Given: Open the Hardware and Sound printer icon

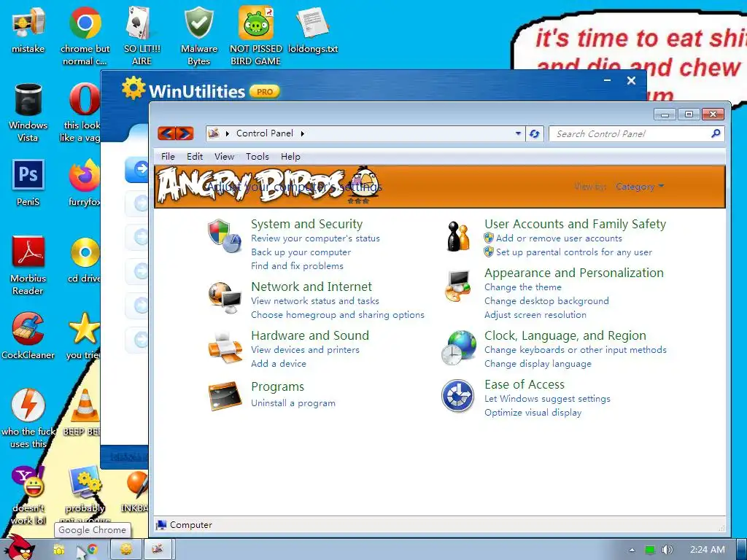Looking at the screenshot, I should [225, 348].
